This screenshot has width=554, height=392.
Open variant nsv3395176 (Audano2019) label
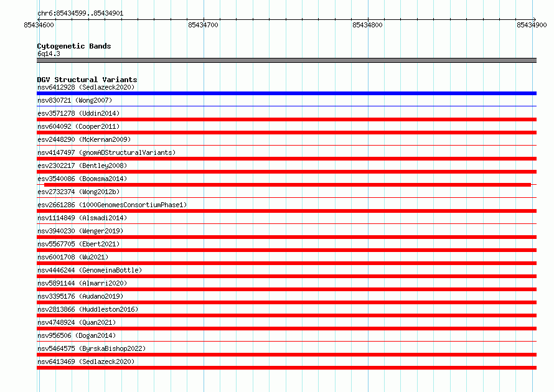coord(80,296)
